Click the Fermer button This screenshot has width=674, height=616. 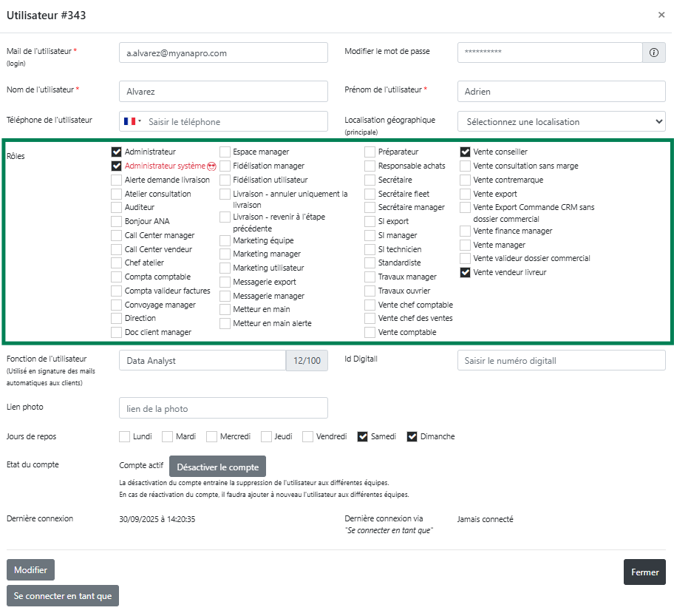coord(644,572)
